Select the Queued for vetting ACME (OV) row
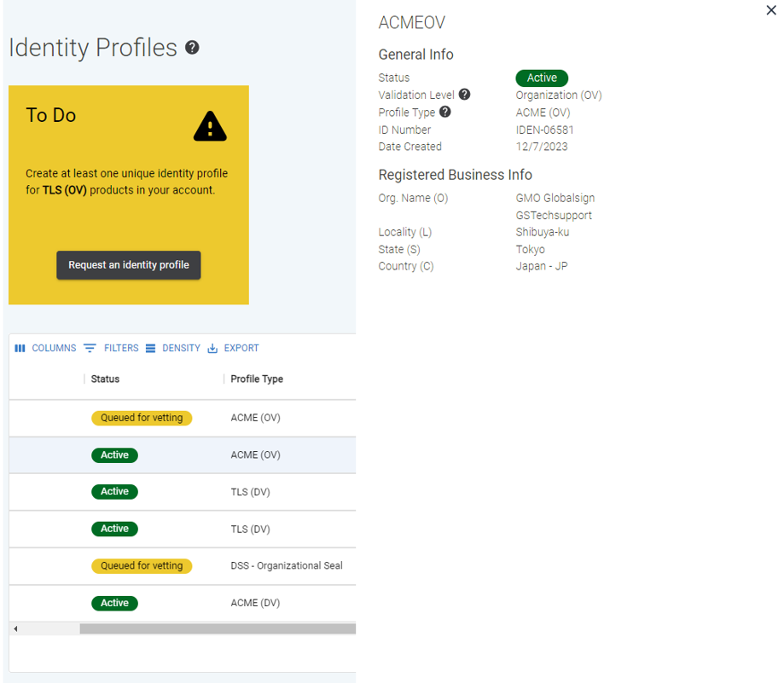This screenshot has height=683, width=784. pos(255,418)
